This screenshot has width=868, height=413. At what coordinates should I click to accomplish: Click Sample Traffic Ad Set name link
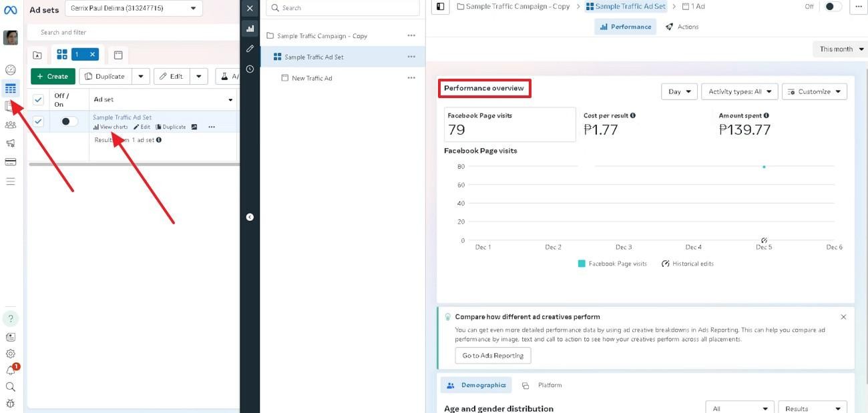click(x=122, y=117)
